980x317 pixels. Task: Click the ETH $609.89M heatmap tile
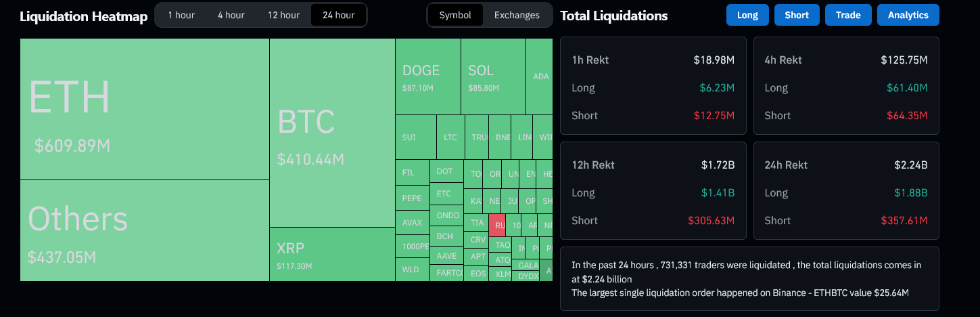coord(145,109)
